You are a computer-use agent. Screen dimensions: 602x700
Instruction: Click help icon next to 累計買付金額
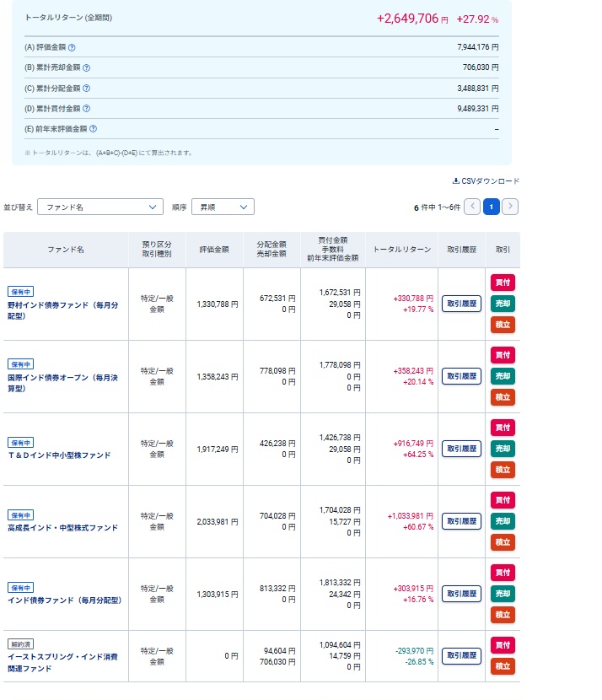(86, 109)
